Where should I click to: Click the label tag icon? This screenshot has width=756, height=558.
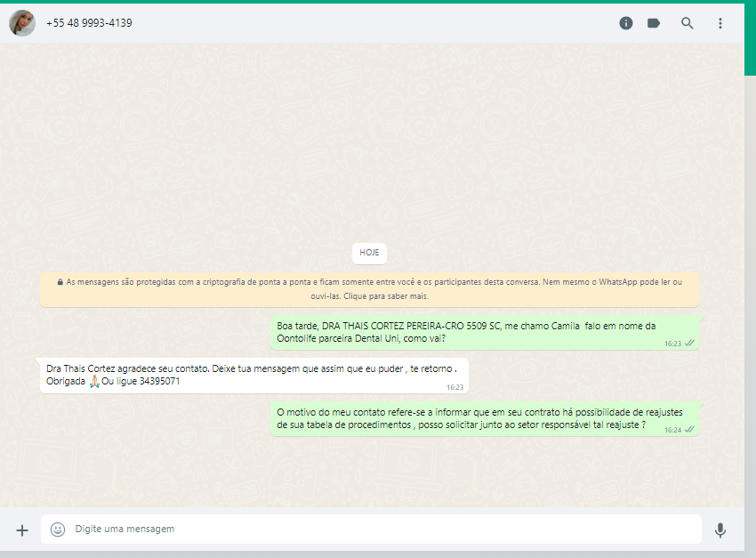(x=654, y=23)
